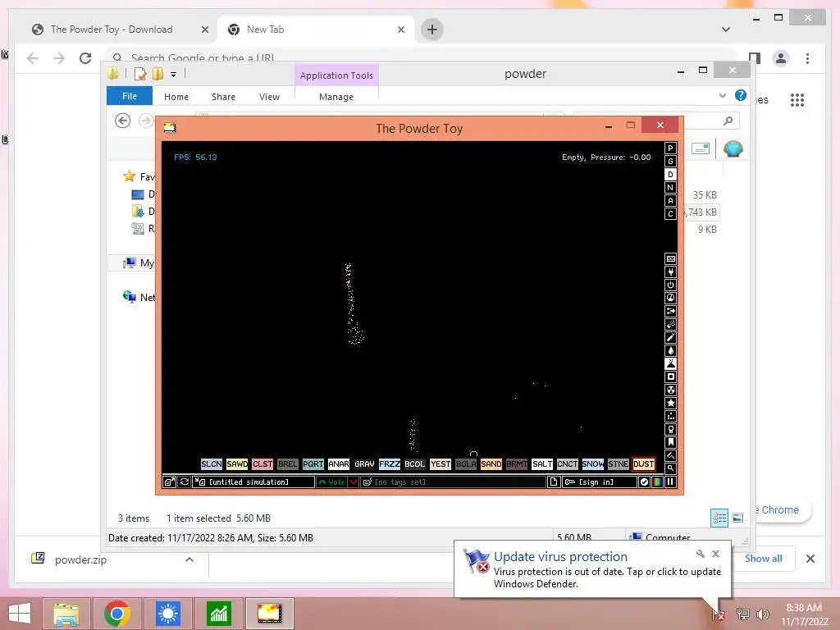Pick the SALT element swatch
This screenshot has width=840, height=630.
tap(541, 464)
